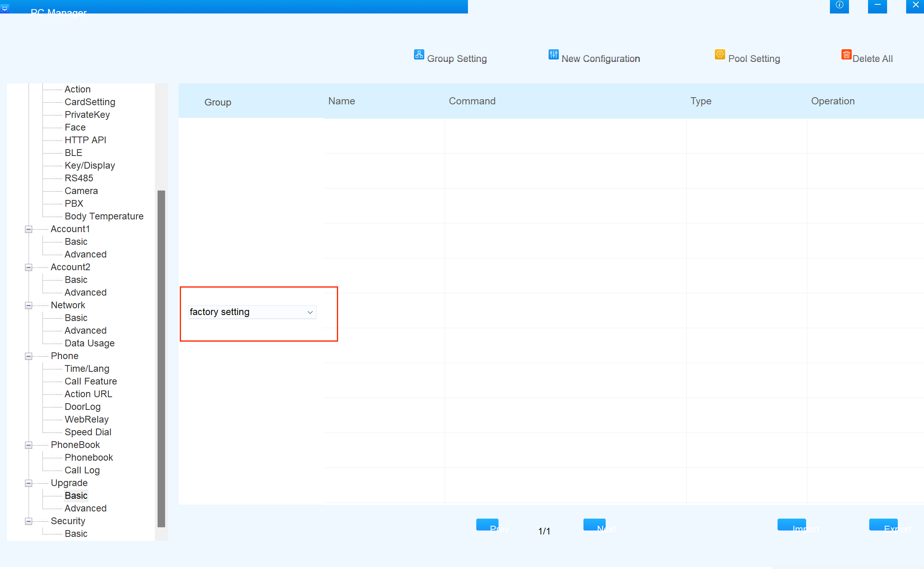Collapse the Security tree node
Image resolution: width=924 pixels, height=569 pixels.
pyautogui.click(x=29, y=521)
